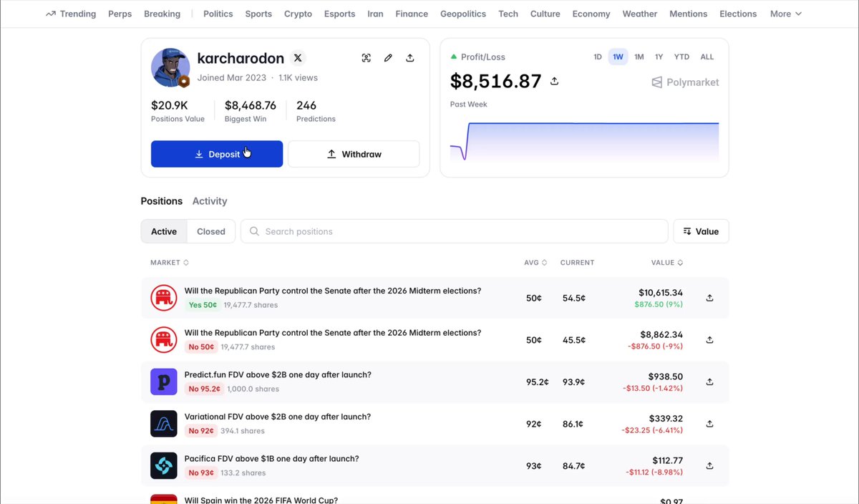This screenshot has height=504, width=859.
Task: Click Republican elephant icon of No 50¢ row
Action: (x=164, y=340)
